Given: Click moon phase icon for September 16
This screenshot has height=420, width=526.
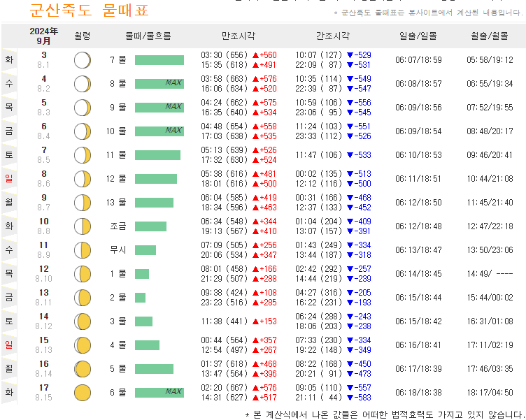Looking at the screenshot, I should [x=83, y=369].
